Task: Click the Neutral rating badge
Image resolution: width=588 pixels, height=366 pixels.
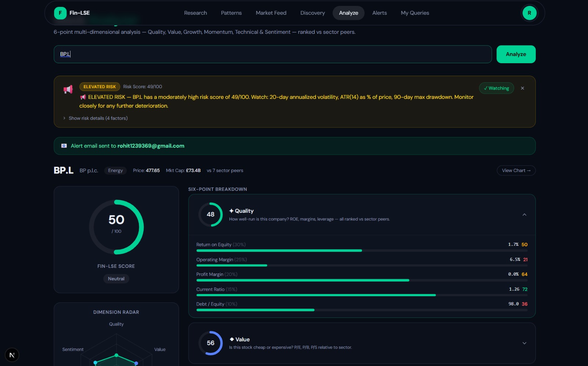Action: [x=116, y=279]
